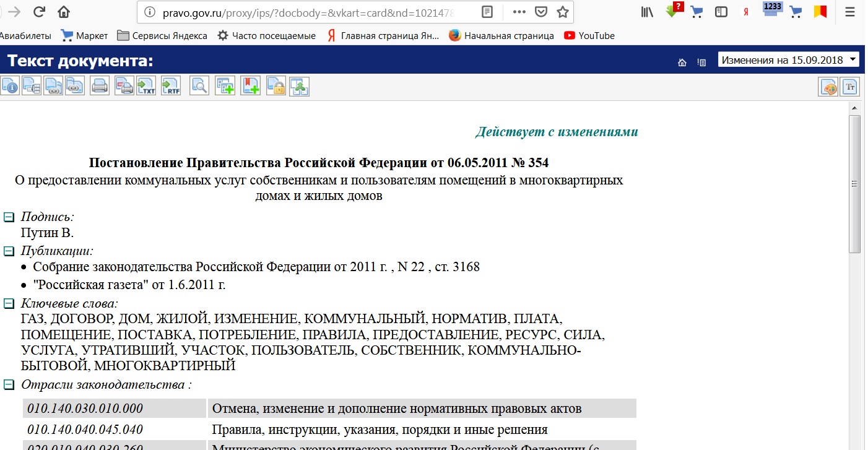Open the 'Маркет' bookmark
Viewport: 868px width, 450px height.
(84, 36)
